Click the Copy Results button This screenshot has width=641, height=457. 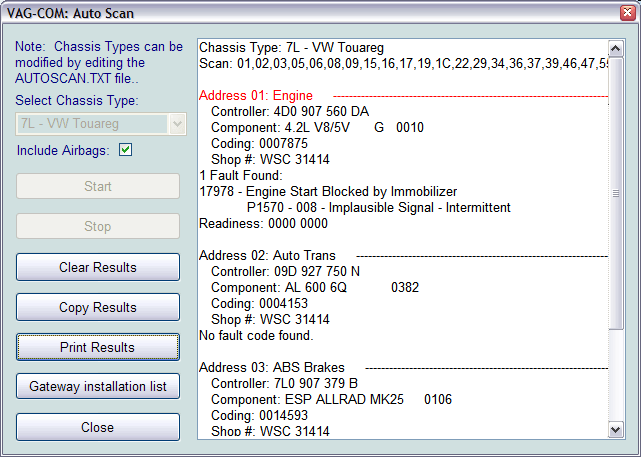98,307
